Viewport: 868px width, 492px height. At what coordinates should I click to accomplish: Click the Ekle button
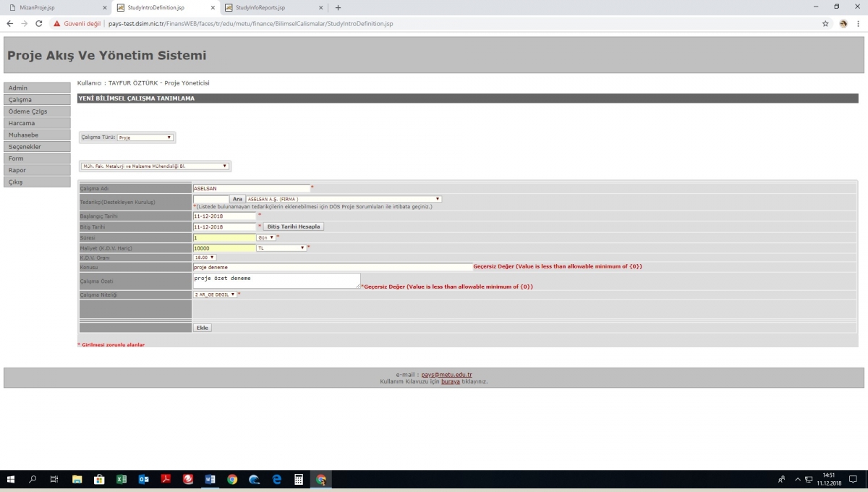pos(203,328)
